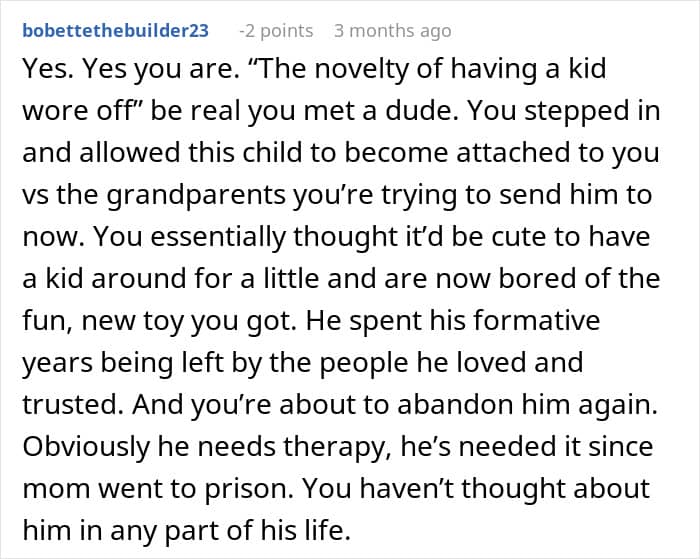
Task: Click the text "wore off" in the comment
Action: (68, 111)
